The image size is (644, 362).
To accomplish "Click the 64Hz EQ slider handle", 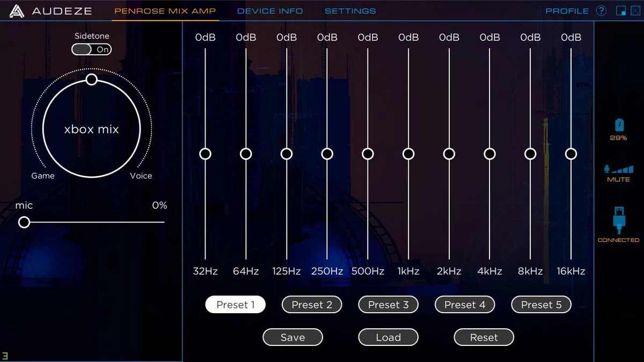I will click(246, 154).
